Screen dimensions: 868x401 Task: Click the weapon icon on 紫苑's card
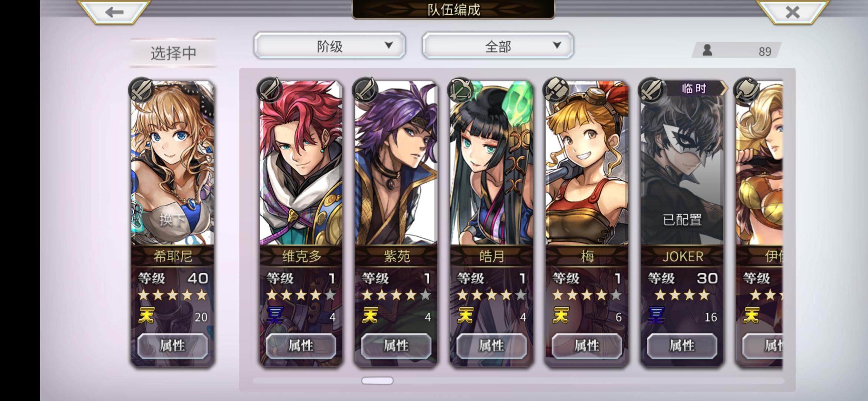tap(365, 90)
